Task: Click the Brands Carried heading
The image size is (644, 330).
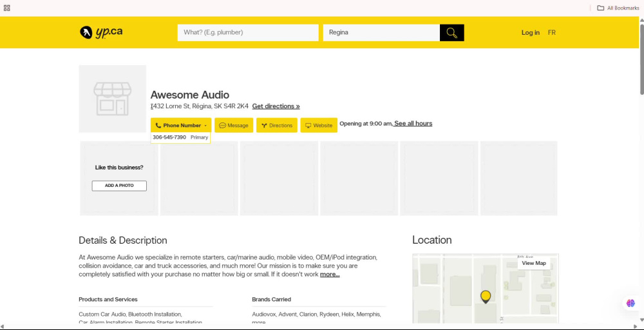Action: pos(272,299)
